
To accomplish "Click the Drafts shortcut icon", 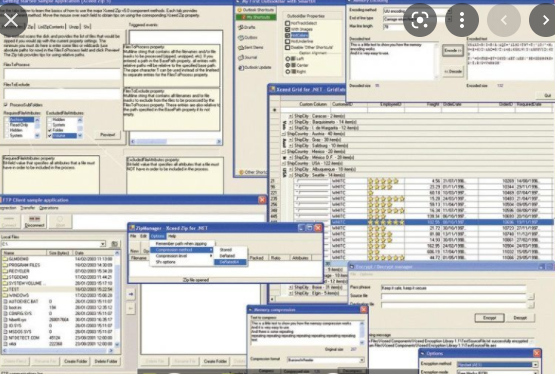I will (x=241, y=27).
